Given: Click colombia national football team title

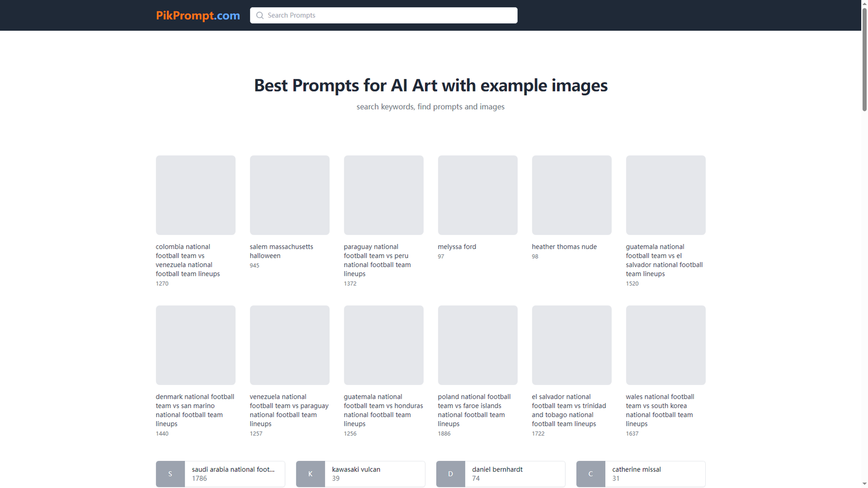Looking at the screenshot, I should (188, 260).
